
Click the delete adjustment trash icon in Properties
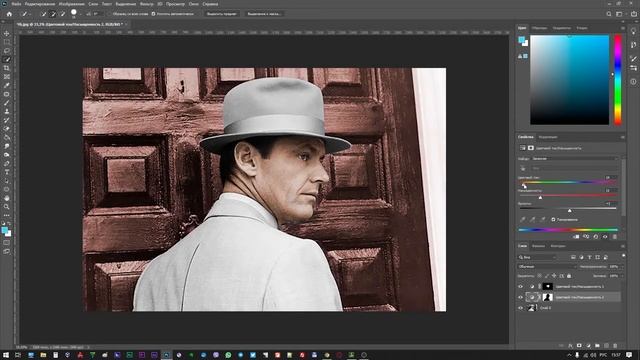pos(615,237)
